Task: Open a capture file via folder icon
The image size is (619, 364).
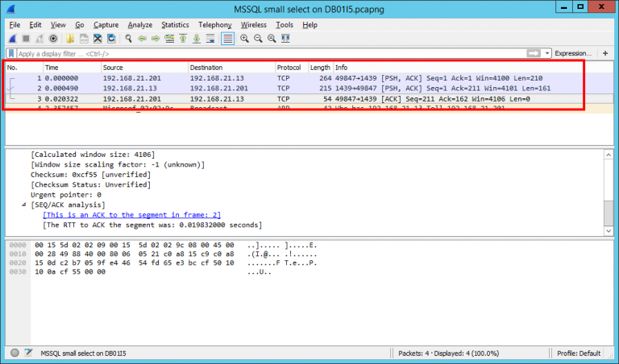Action: coord(70,39)
